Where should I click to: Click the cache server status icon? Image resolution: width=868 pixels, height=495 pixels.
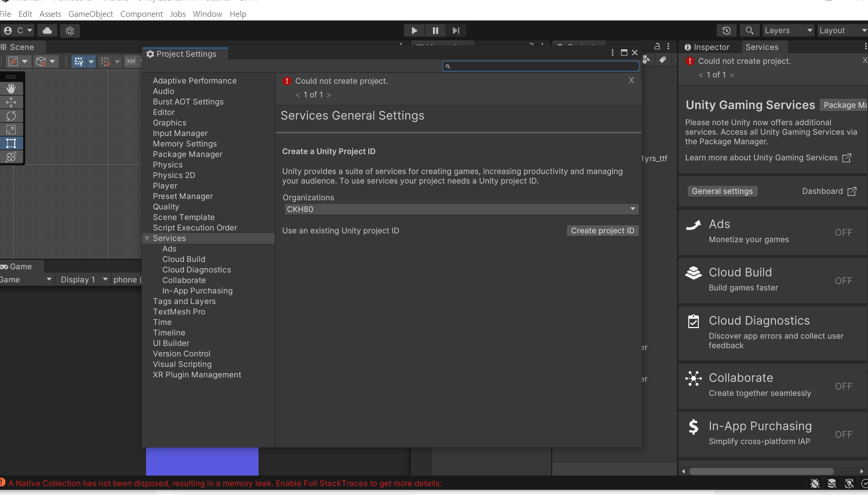point(832,483)
